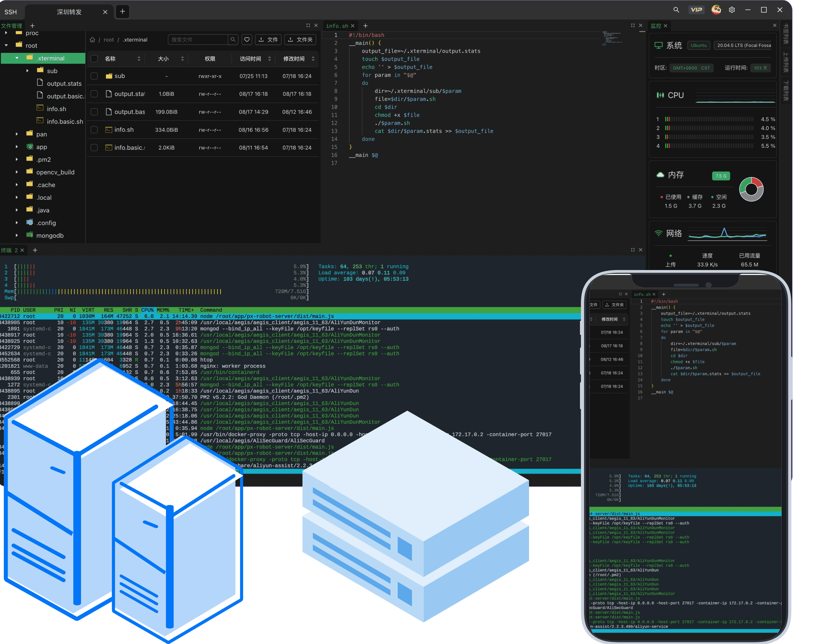Image resolution: width=831 pixels, height=644 pixels.
Task: Click the favorites heart icon in file toolbar
Action: [247, 39]
